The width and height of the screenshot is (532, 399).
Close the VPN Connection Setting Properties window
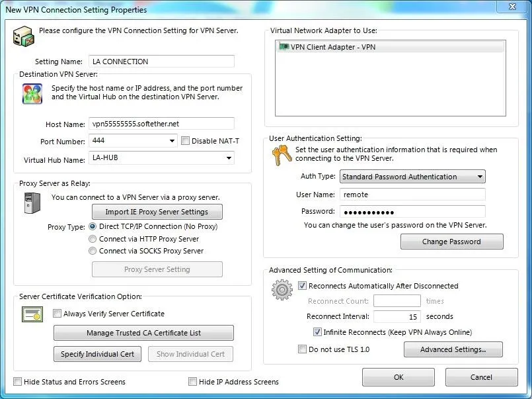pyautogui.click(x=512, y=6)
